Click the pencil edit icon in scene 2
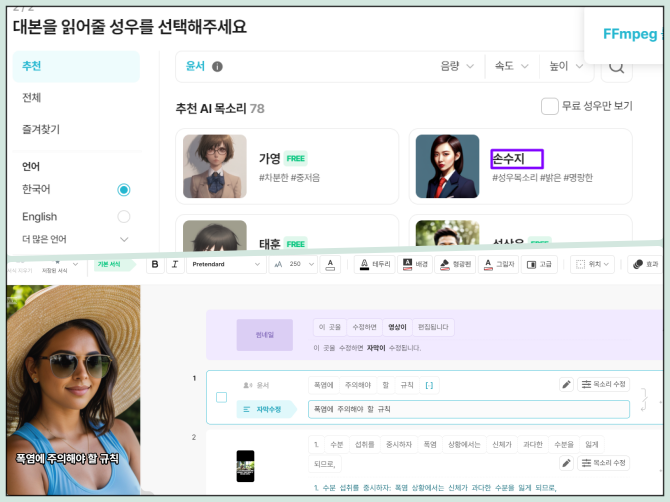This screenshot has width=670, height=502. tap(566, 463)
